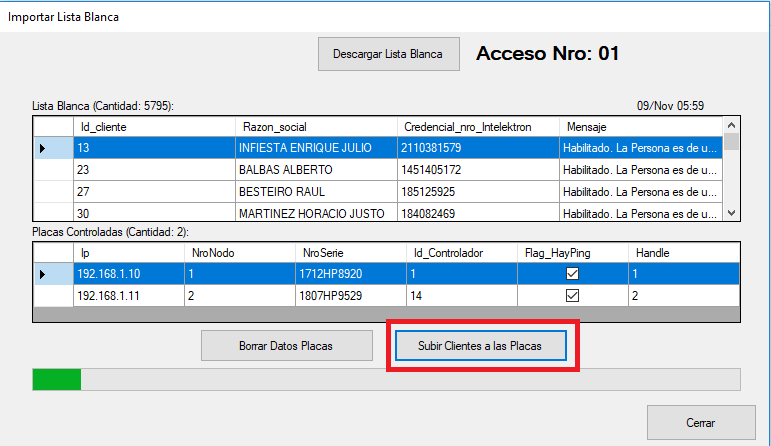Viewport: 771px width, 446px height.
Task: Select the BESTEIRO RAUL row
Action: pyautogui.click(x=285, y=191)
